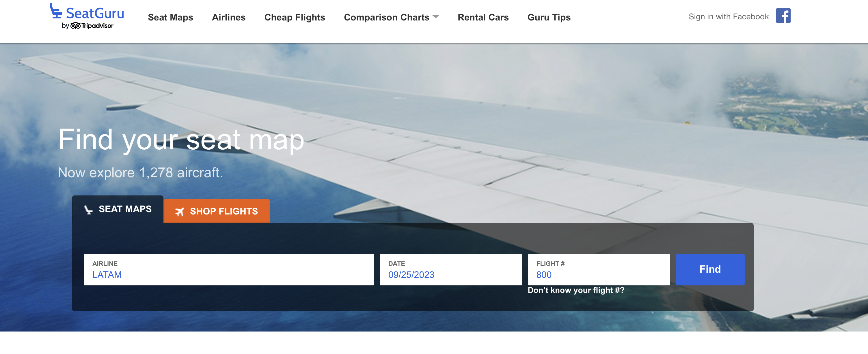Go to the Airlines page
868x354 pixels.
pos(228,18)
